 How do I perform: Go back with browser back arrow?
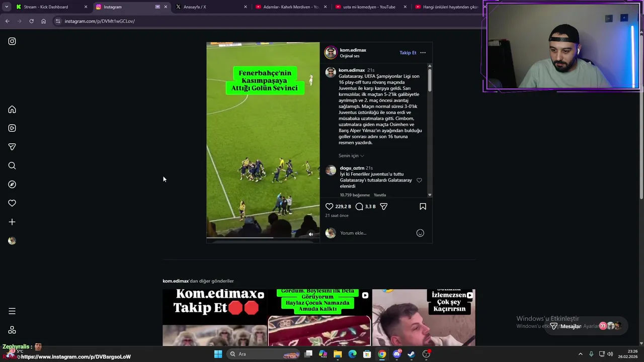pyautogui.click(x=7, y=21)
